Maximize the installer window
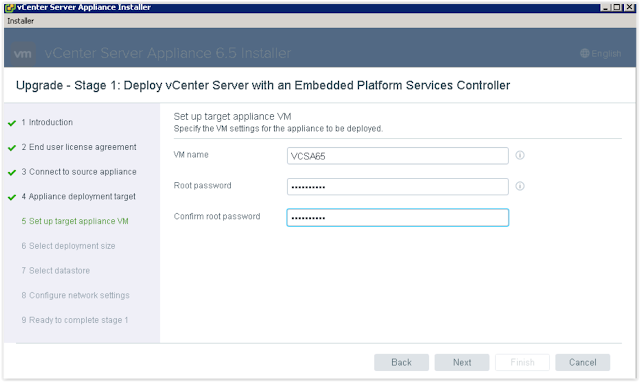 pyautogui.click(x=617, y=7)
